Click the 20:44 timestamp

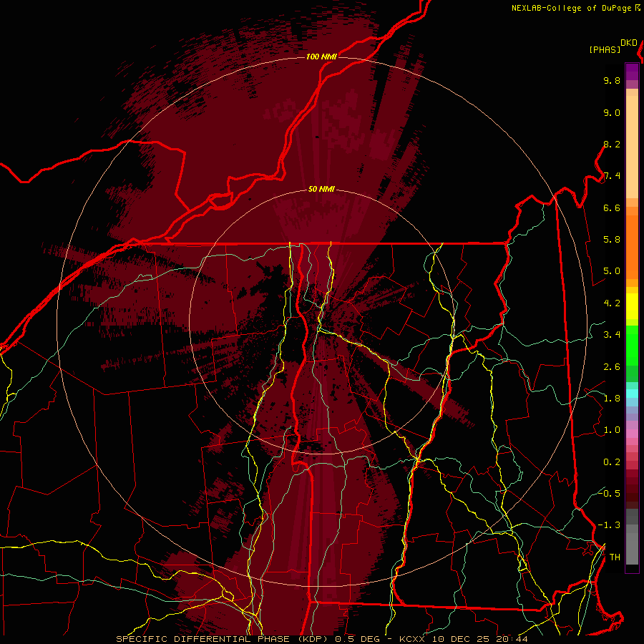click(512, 639)
